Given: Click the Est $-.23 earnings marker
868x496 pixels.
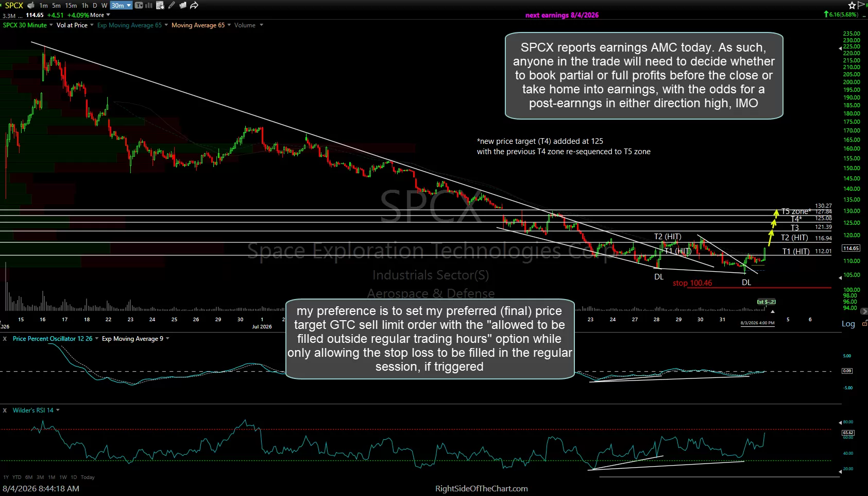Looking at the screenshot, I should pos(766,302).
